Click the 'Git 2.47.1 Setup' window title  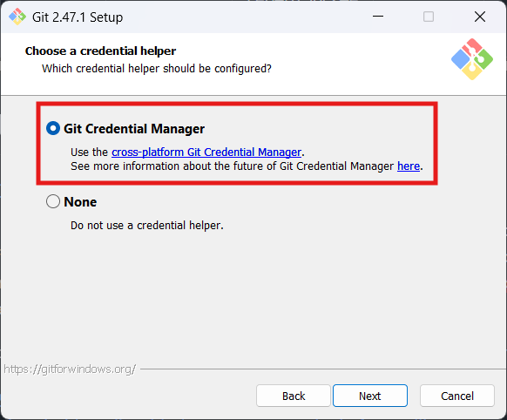pyautogui.click(x=78, y=17)
